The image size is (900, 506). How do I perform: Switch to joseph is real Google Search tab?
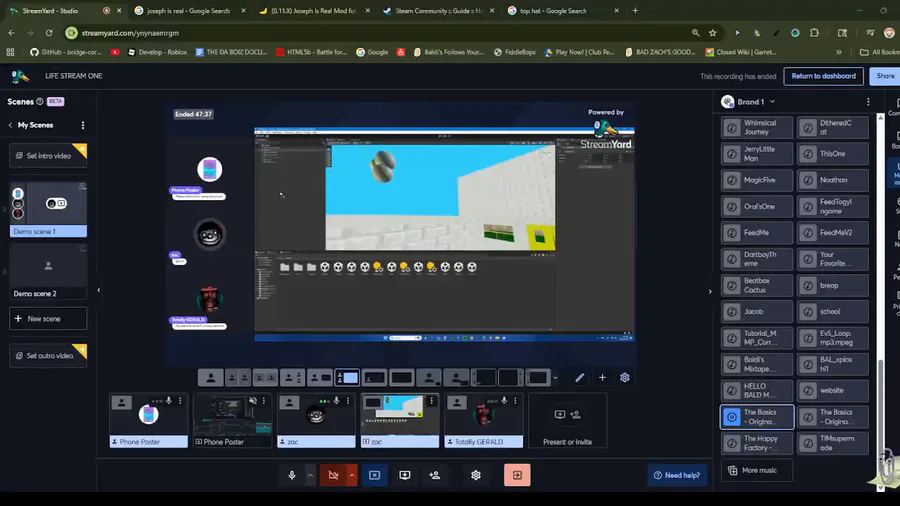[189, 10]
